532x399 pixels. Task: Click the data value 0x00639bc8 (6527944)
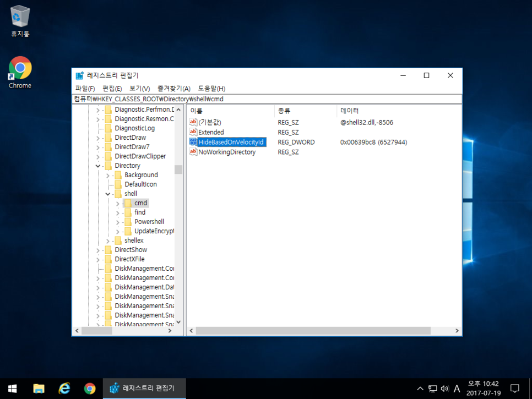(373, 143)
